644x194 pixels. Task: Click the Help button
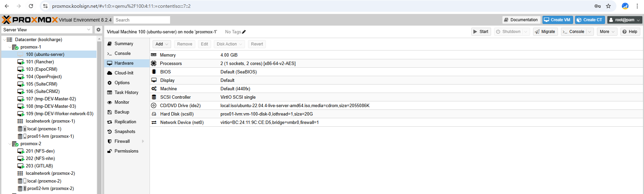630,32
